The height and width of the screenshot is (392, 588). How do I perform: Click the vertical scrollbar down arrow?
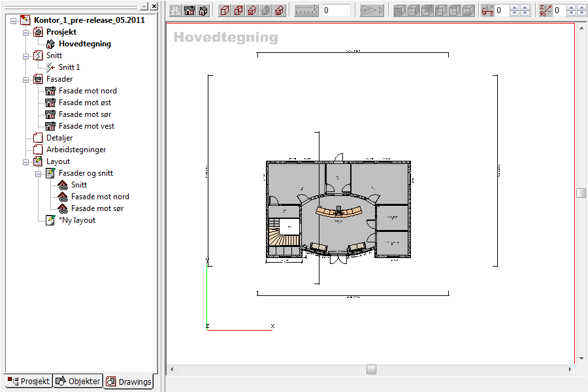click(581, 359)
